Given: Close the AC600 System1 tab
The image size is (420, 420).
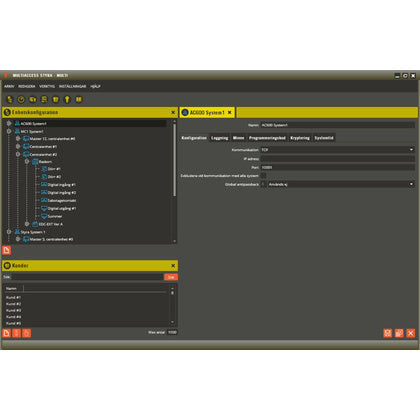Looking at the screenshot, I should point(230,112).
